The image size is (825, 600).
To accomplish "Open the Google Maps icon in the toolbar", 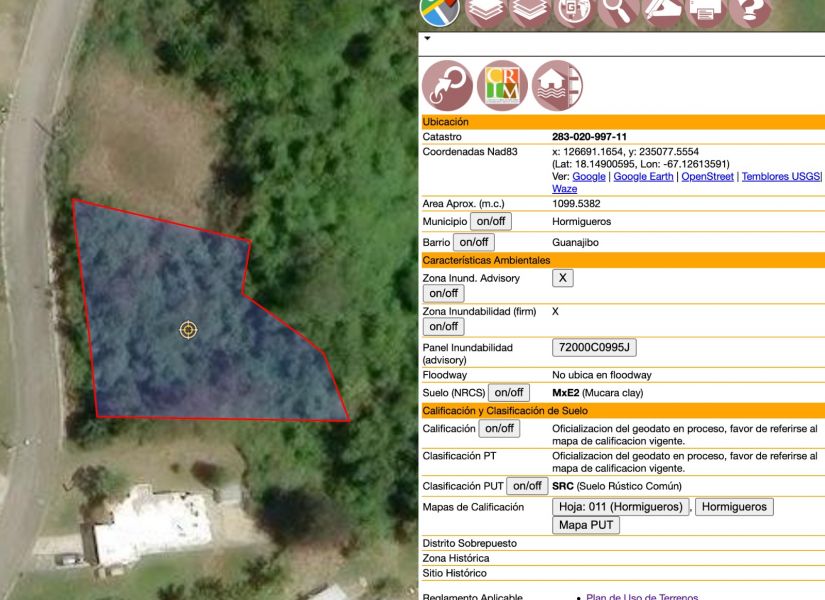I will 439,10.
